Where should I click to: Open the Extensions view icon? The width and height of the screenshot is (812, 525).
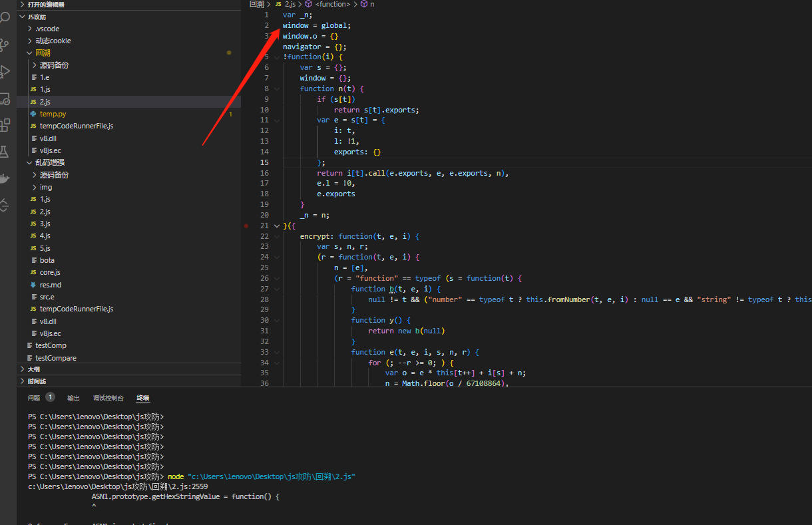(x=5, y=125)
